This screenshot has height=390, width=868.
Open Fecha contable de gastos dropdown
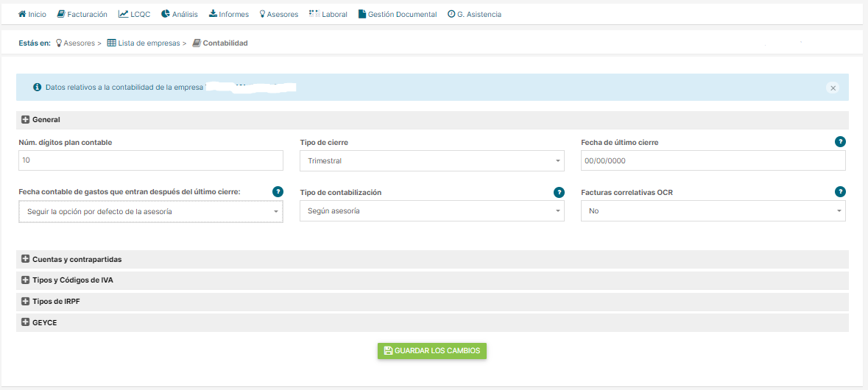150,212
